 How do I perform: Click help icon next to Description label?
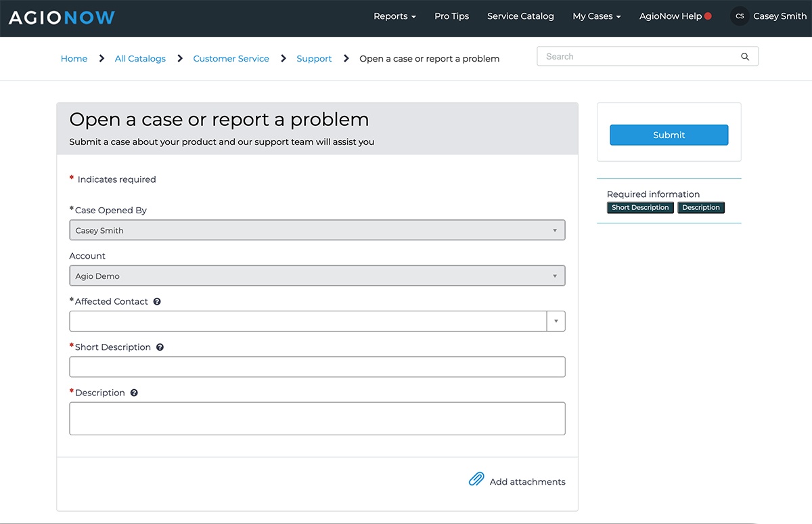(134, 393)
